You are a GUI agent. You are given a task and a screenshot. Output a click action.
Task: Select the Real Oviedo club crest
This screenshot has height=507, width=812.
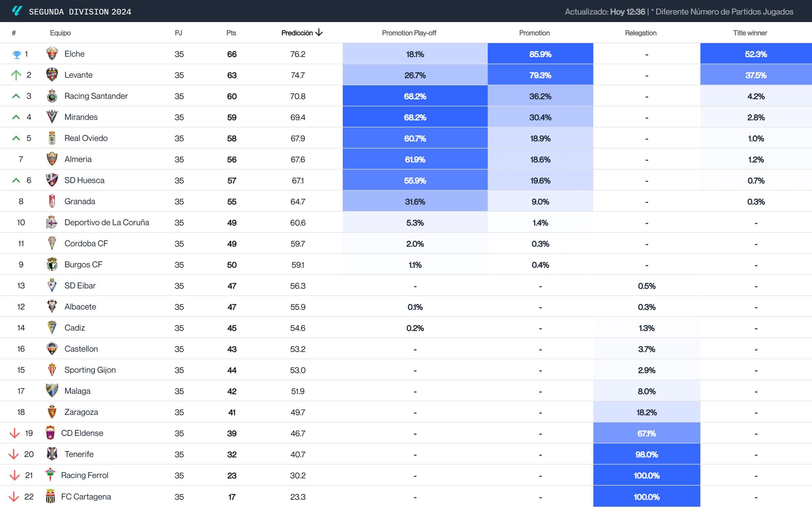tap(52, 138)
